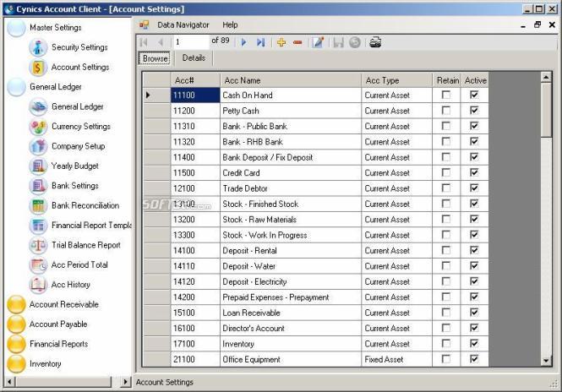Delete record with minus icon

297,42
